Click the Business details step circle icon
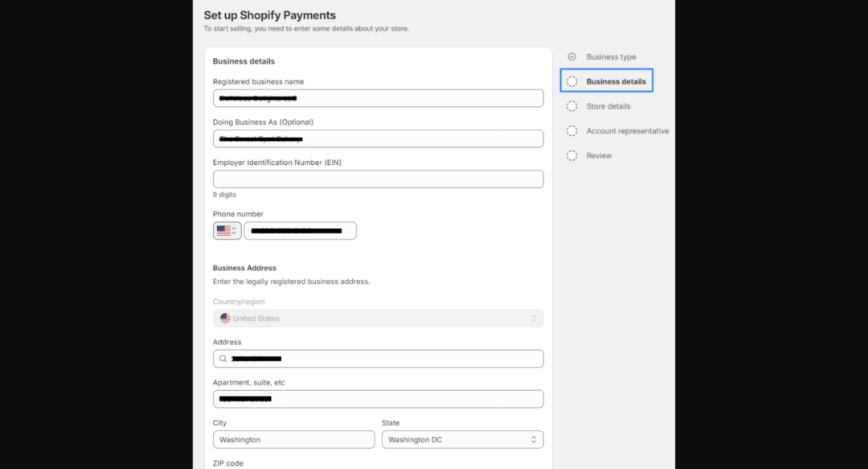 tap(571, 81)
